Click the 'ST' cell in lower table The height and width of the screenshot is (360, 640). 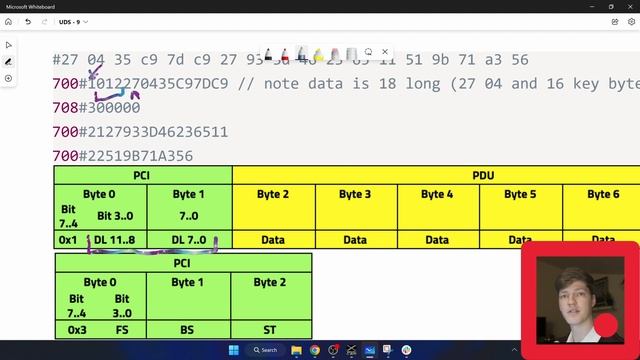269,330
